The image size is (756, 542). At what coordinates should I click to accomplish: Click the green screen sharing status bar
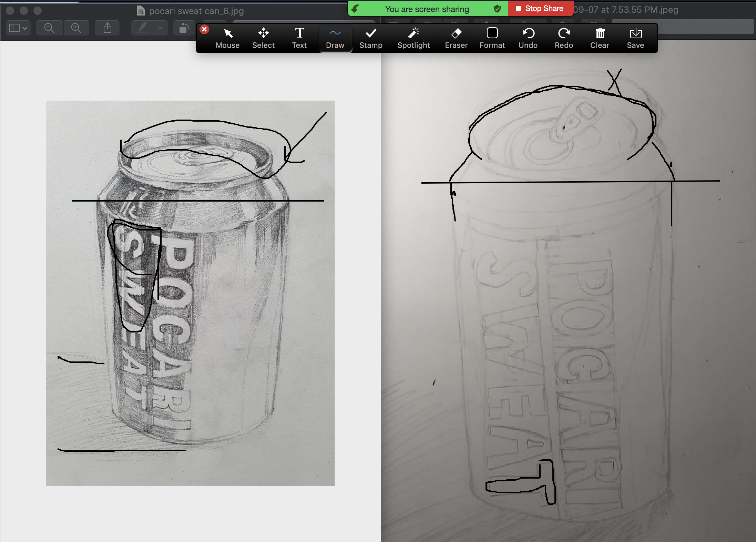pos(427,9)
